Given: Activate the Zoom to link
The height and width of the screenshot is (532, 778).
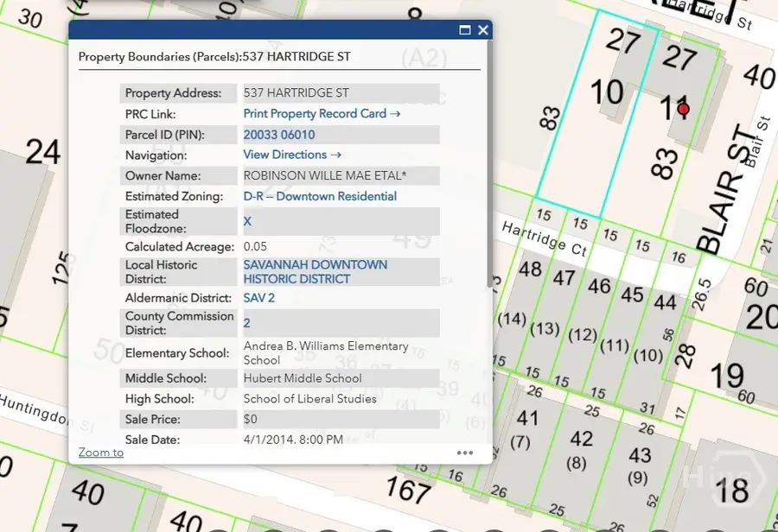Looking at the screenshot, I should tap(100, 452).
